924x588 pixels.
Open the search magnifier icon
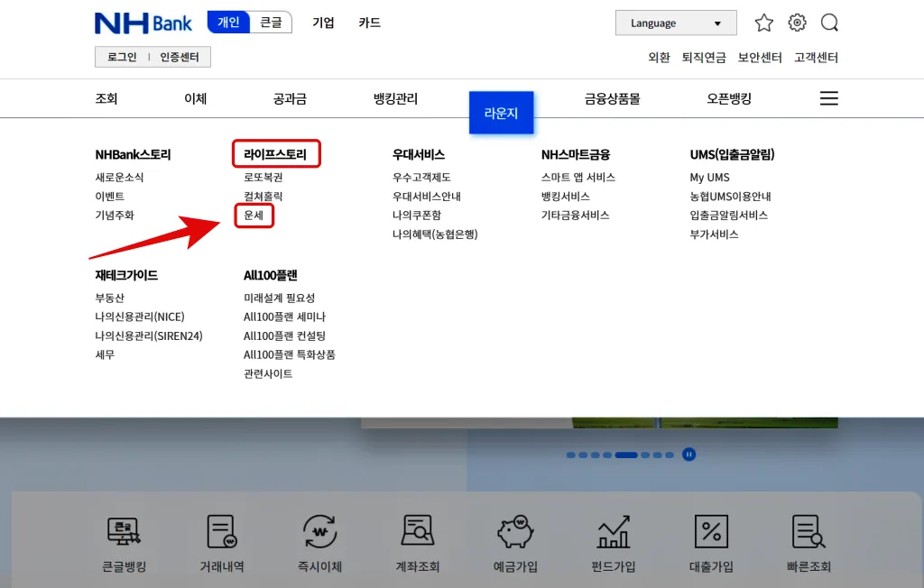[829, 23]
